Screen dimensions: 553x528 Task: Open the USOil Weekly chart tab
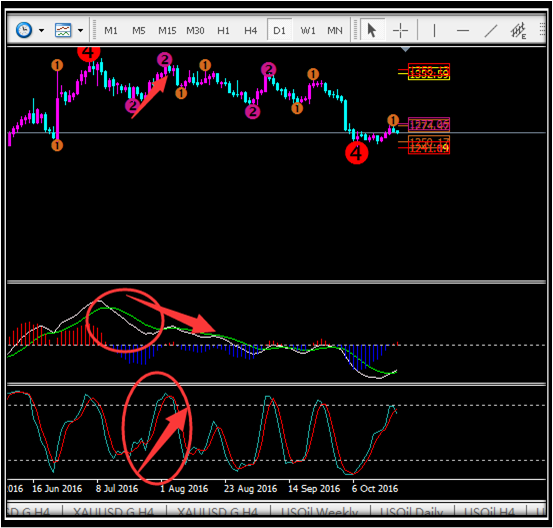[x=320, y=511]
